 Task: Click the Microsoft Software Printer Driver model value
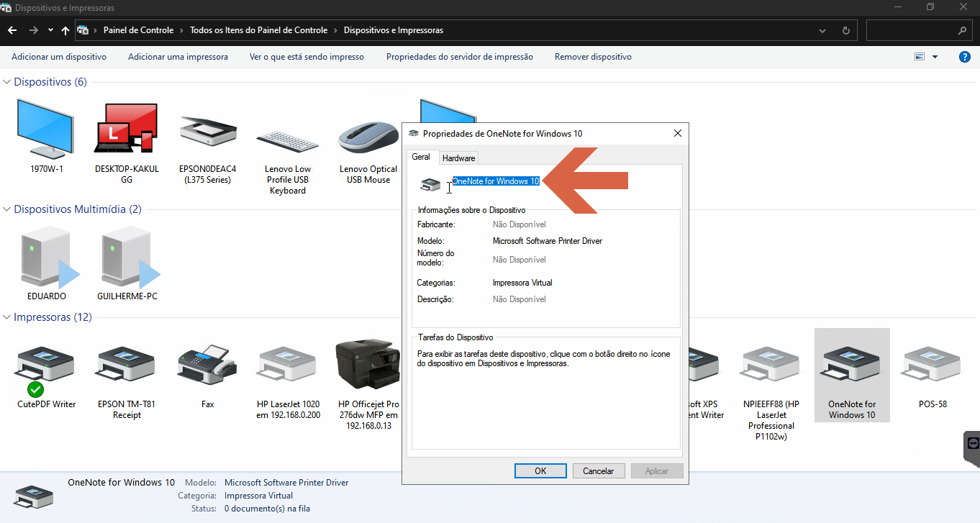(548, 241)
